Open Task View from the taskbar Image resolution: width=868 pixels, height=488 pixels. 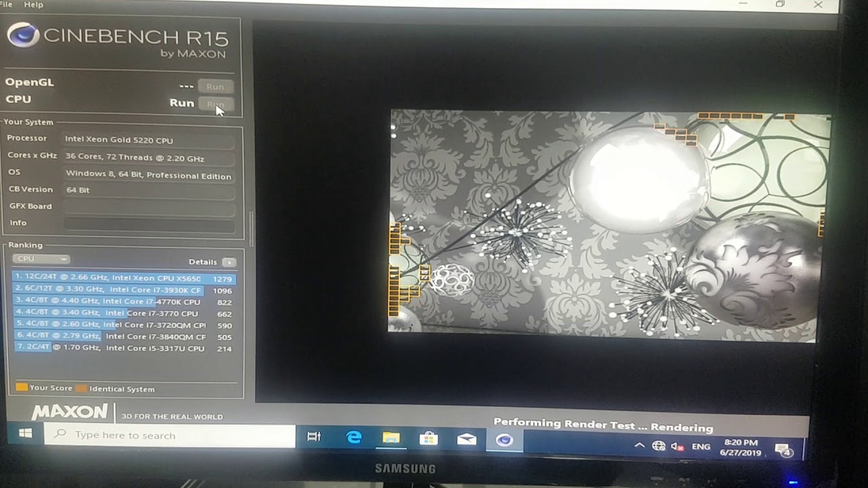(x=314, y=437)
